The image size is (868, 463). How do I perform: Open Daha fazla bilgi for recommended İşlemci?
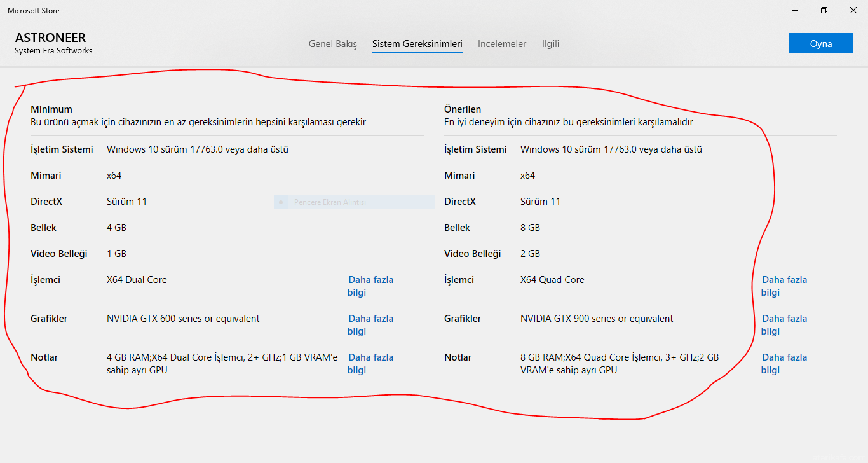point(784,286)
